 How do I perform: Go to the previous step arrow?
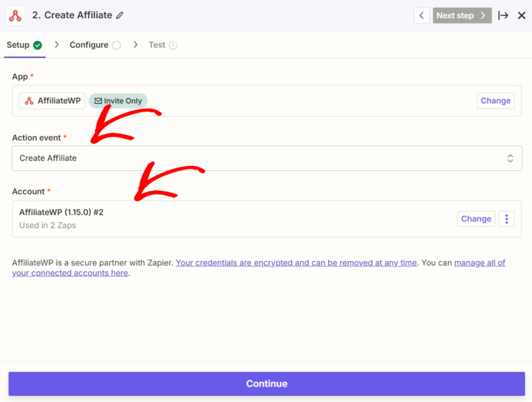[x=422, y=15]
